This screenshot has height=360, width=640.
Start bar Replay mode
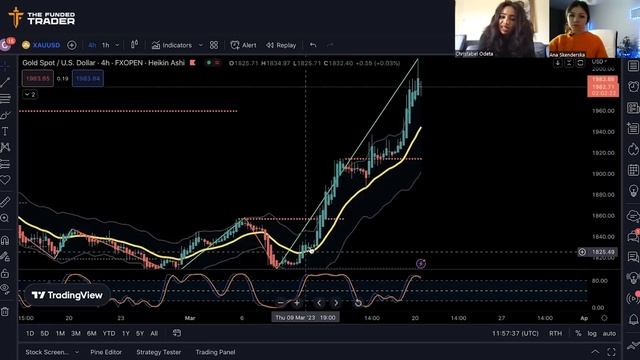281,45
